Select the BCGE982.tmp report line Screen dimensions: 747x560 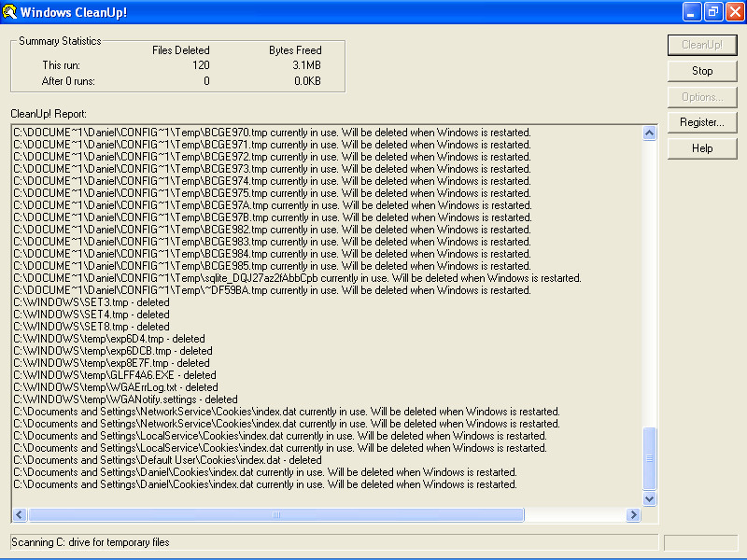(272, 230)
